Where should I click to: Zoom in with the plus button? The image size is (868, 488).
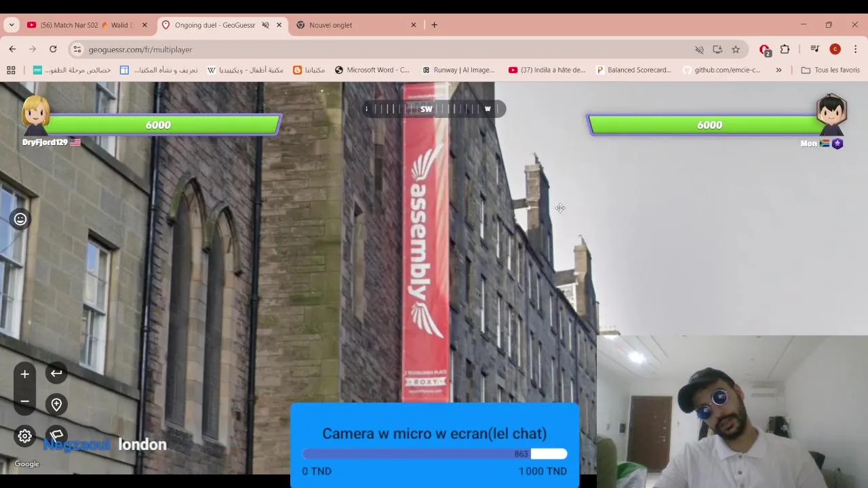click(24, 374)
